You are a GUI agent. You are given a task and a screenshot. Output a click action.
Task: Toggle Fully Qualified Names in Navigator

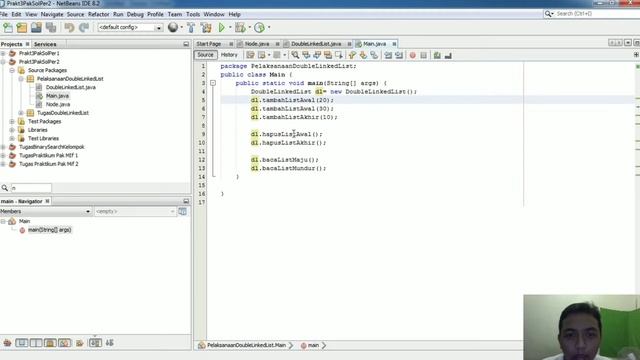[80, 343]
